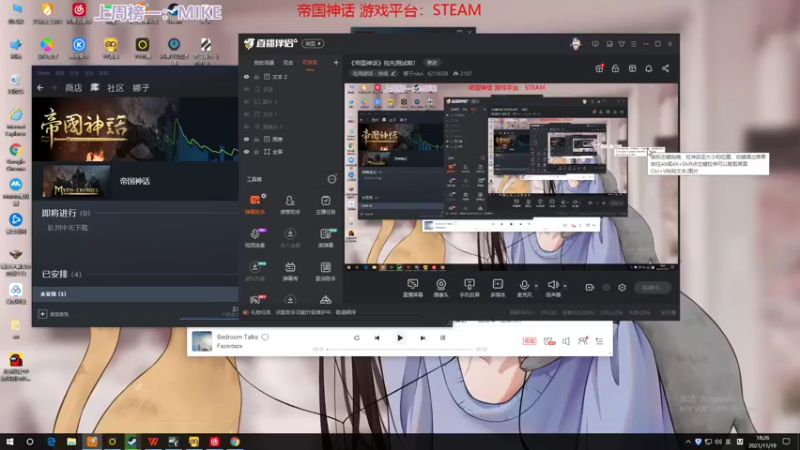Click the 修改 button next to stream title
The height and width of the screenshot is (450, 800).
coord(432,63)
